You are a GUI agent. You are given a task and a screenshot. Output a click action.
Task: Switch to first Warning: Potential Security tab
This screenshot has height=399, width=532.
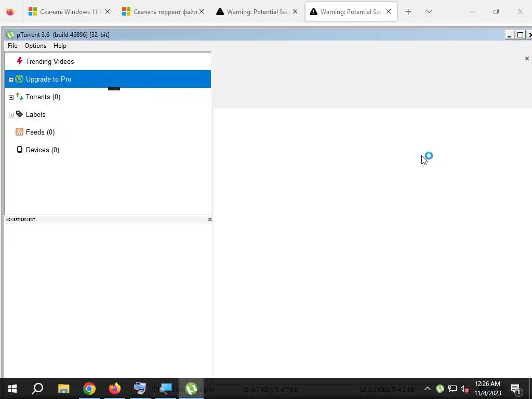point(257,12)
